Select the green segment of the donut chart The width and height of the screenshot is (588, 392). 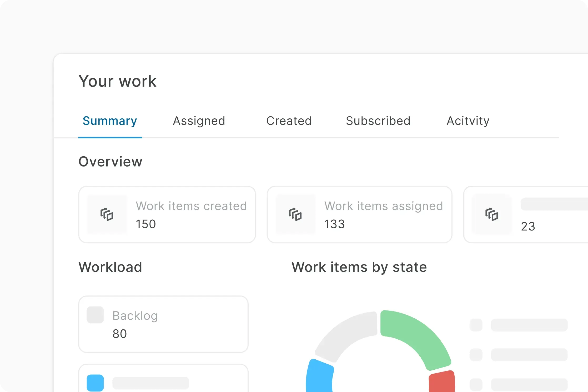point(421,334)
